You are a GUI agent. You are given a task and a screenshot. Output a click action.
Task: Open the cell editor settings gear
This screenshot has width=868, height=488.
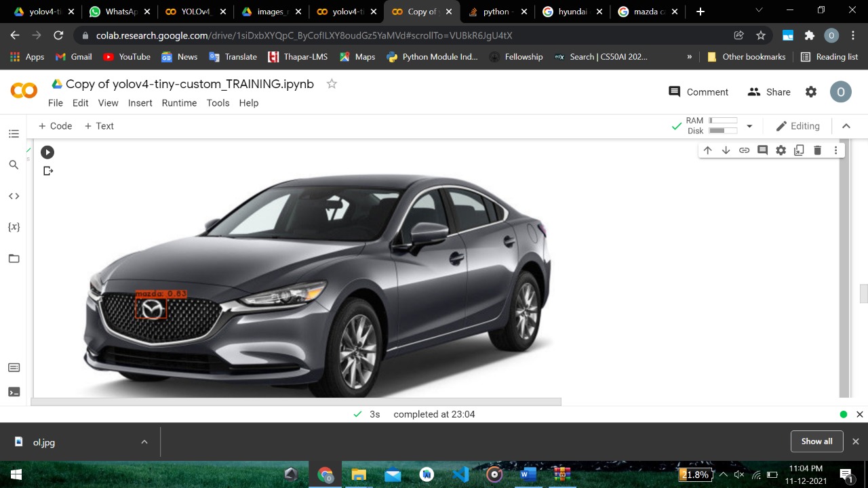click(x=781, y=150)
